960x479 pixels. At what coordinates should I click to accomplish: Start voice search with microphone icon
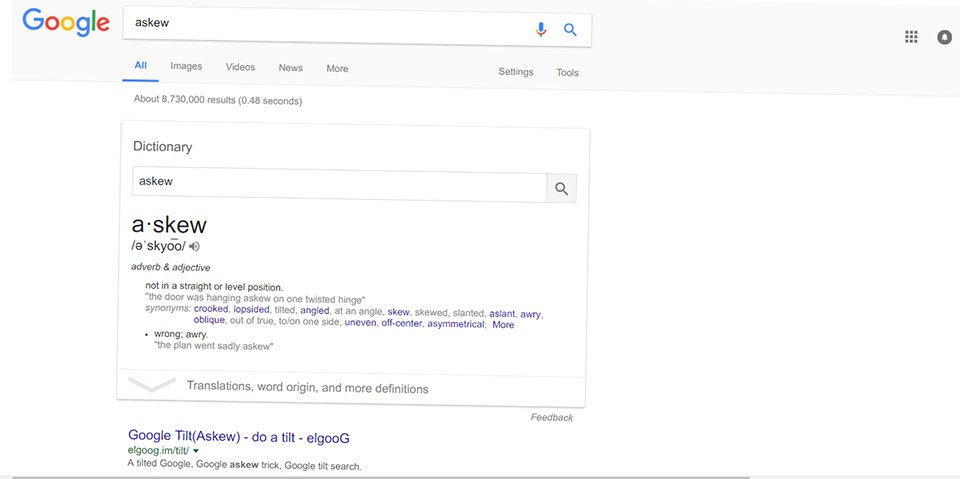[x=541, y=29]
